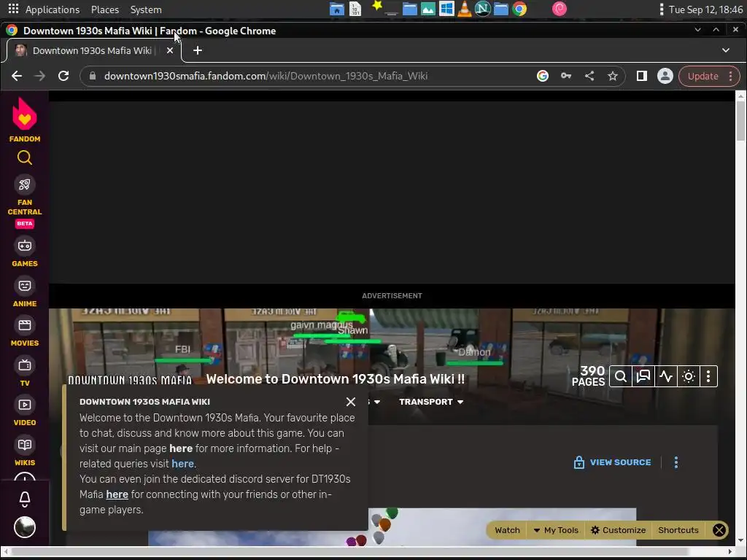Viewport: 747px width, 560px height.
Task: Open the Downtown 1930s Mafia wordmark
Action: coord(130,380)
